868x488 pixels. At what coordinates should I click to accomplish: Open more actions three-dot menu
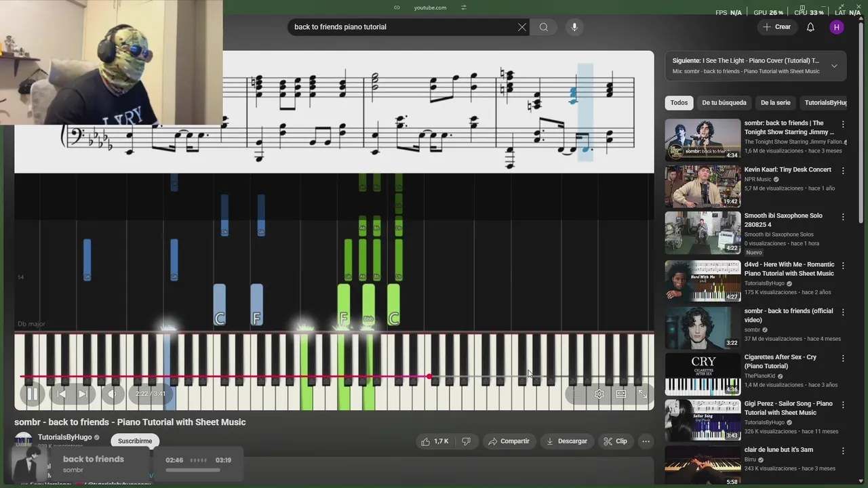pos(646,441)
